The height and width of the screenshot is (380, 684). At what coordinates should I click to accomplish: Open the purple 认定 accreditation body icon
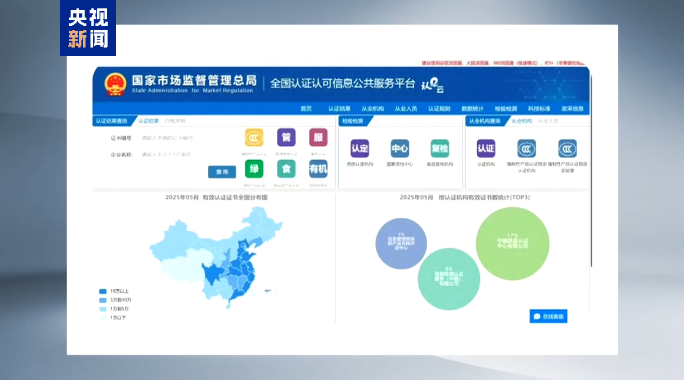click(x=359, y=149)
